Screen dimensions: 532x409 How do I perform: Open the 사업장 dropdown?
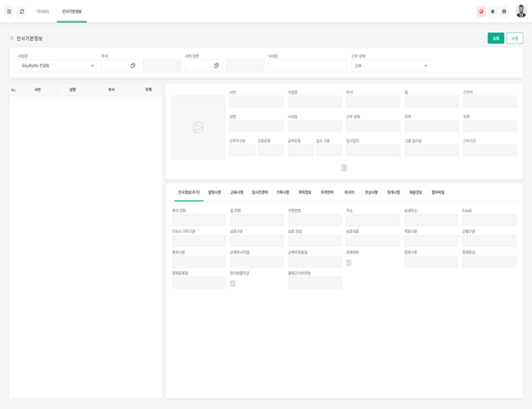coord(57,65)
